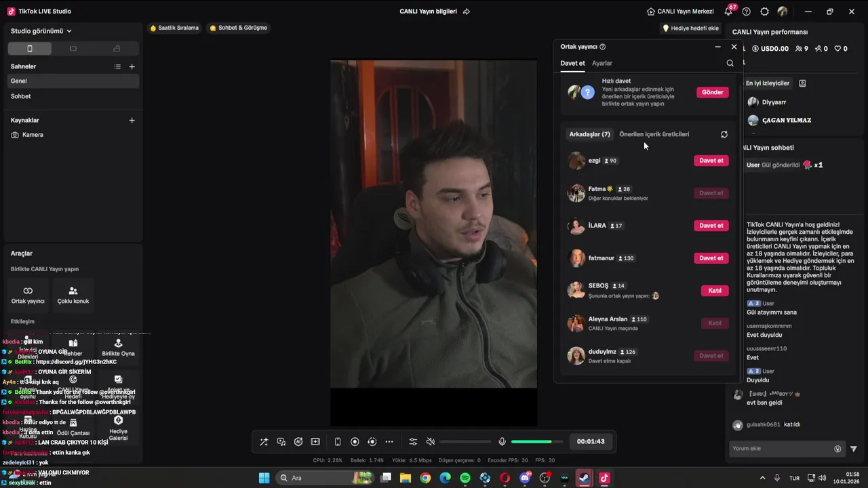The image size is (868, 488).
Task: Open the effects magic wand tool
Action: (x=264, y=442)
